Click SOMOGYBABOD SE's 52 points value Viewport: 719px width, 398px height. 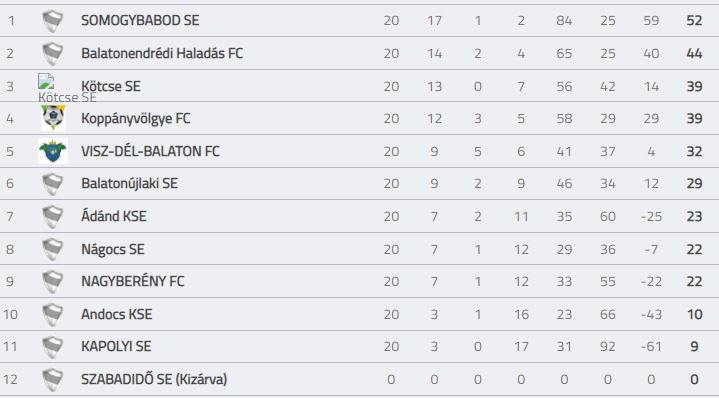point(694,21)
